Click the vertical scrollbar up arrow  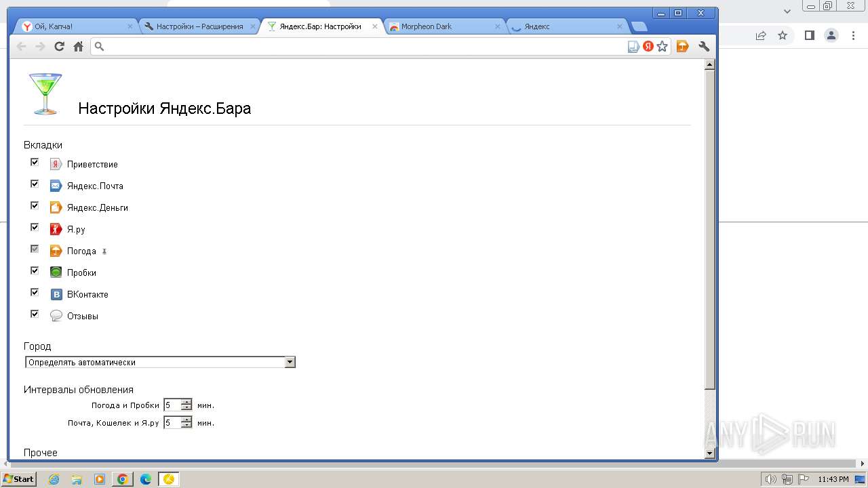point(710,65)
